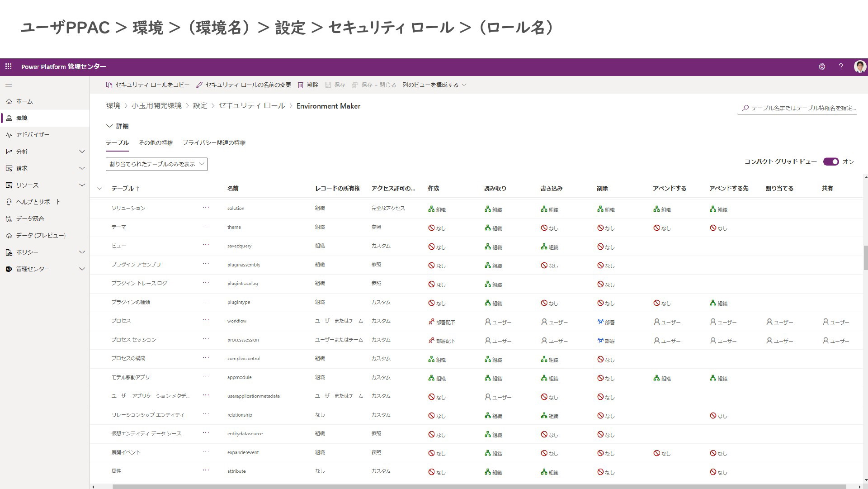
Task: Expand 請求 menu chevron in sidebar
Action: click(82, 168)
